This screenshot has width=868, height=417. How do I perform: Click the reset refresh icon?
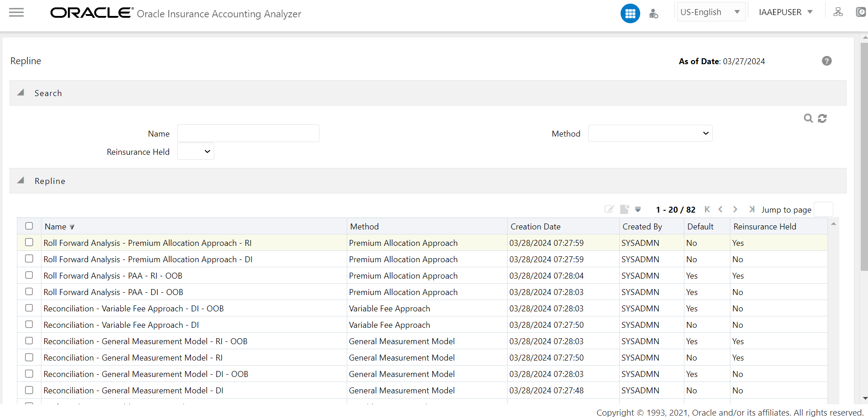(x=822, y=118)
